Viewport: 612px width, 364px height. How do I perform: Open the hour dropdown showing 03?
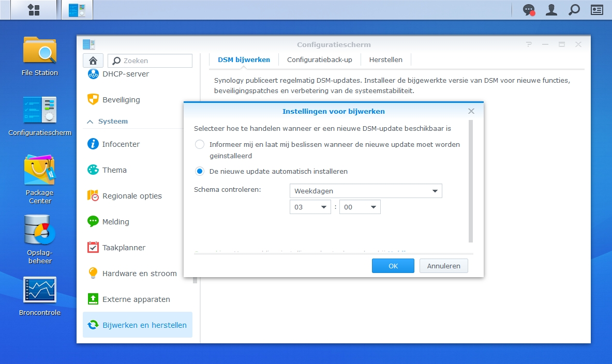pos(310,206)
